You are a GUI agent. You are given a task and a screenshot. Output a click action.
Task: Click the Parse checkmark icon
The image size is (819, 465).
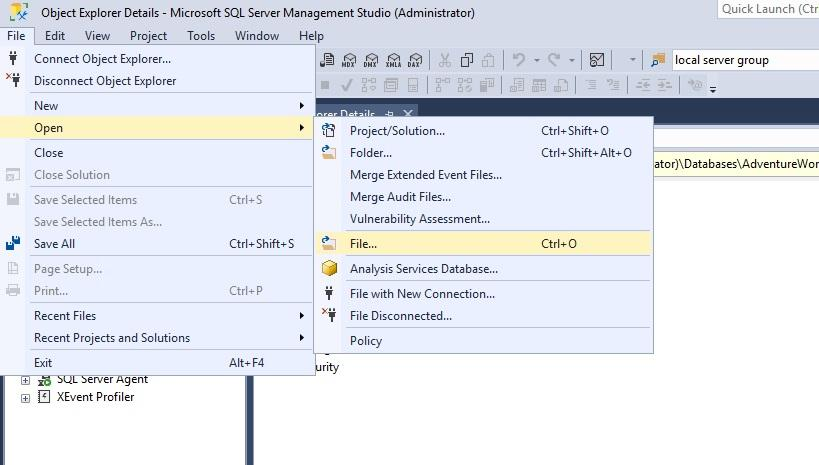[x=346, y=85]
